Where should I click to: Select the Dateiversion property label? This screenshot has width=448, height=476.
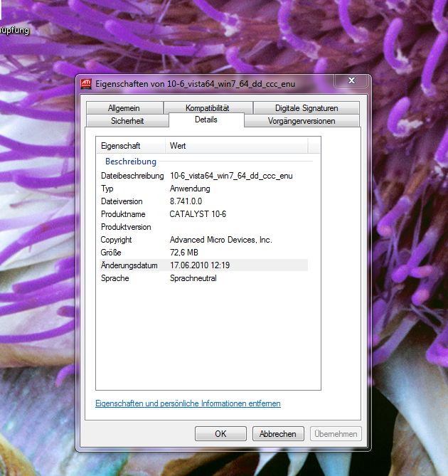coord(122,201)
